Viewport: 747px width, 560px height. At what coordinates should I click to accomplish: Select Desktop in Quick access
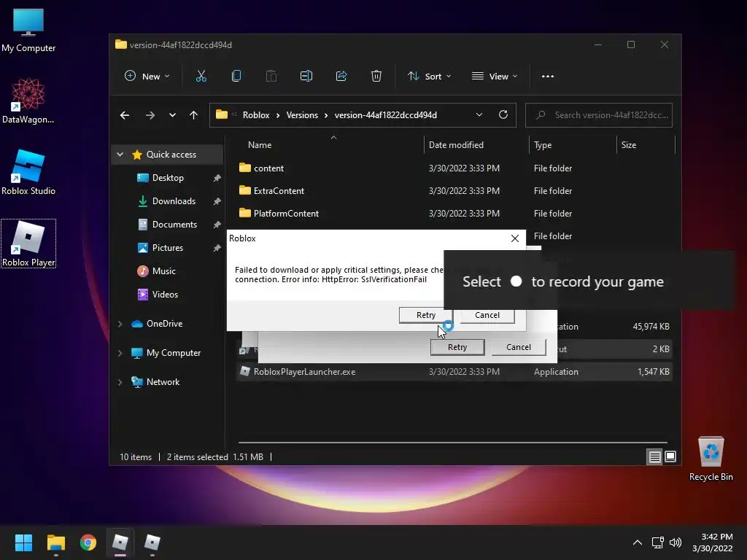[x=168, y=178]
